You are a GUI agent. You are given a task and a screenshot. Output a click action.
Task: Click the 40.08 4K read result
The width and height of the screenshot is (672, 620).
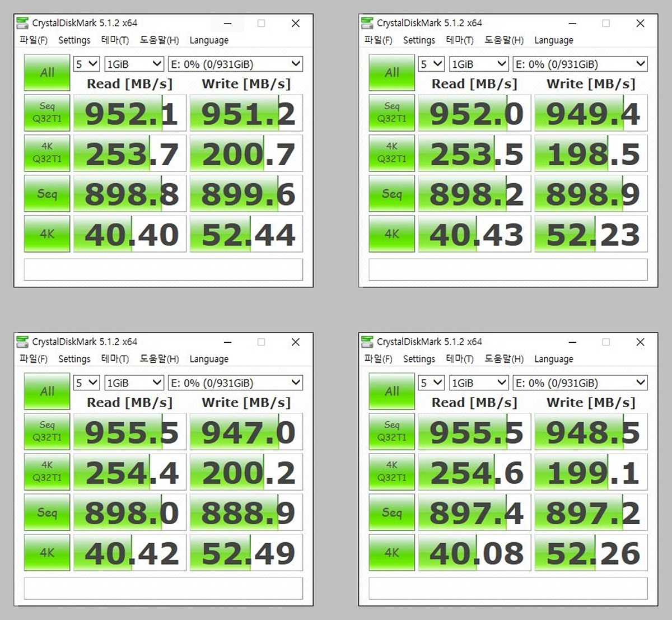pos(475,553)
